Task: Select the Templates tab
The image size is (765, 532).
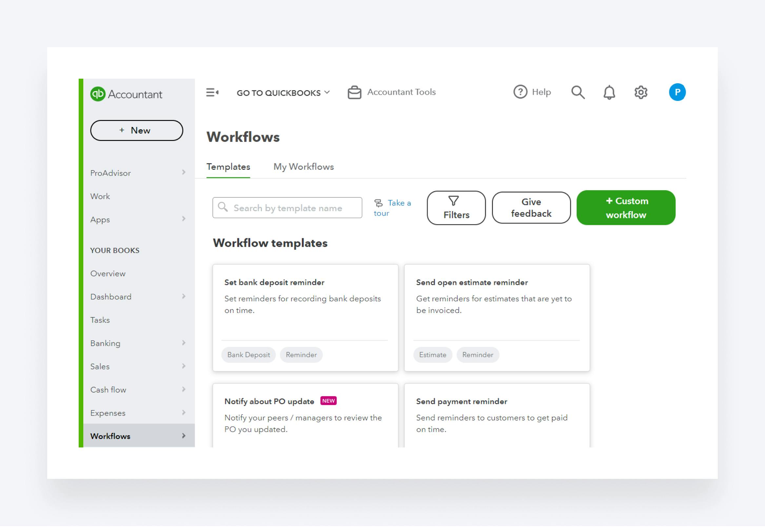Action: (x=228, y=167)
